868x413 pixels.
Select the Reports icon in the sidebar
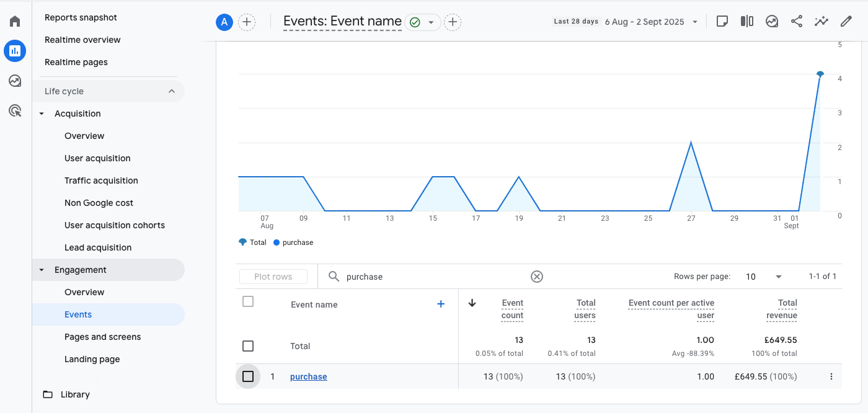click(x=14, y=51)
